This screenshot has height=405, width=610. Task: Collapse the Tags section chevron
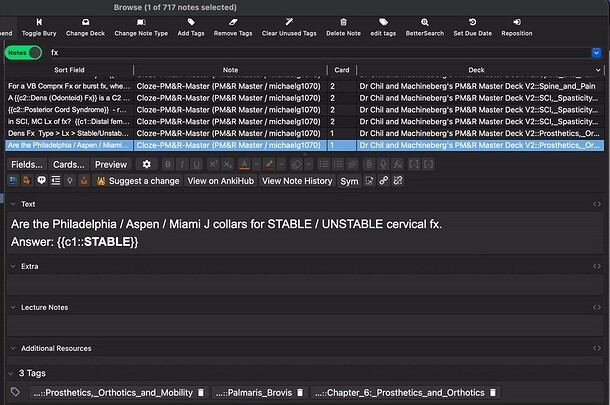[x=11, y=373]
